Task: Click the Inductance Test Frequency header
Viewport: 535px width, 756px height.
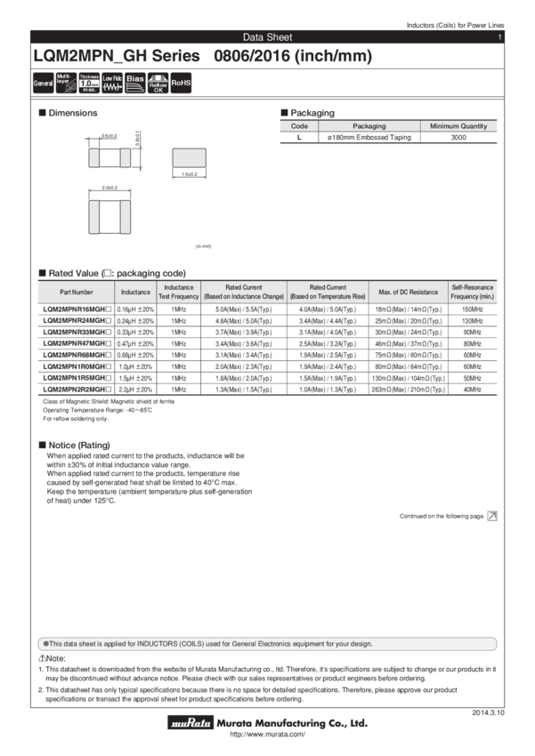Action: point(179,293)
